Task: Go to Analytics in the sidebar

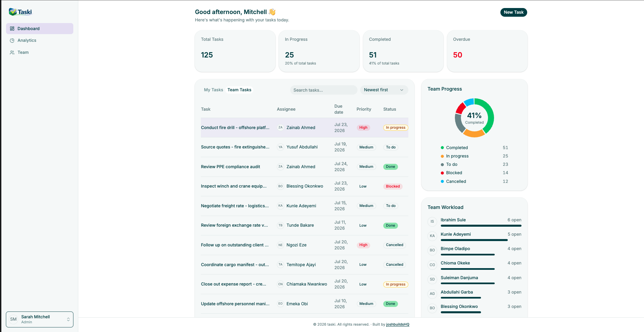Action: point(39,40)
